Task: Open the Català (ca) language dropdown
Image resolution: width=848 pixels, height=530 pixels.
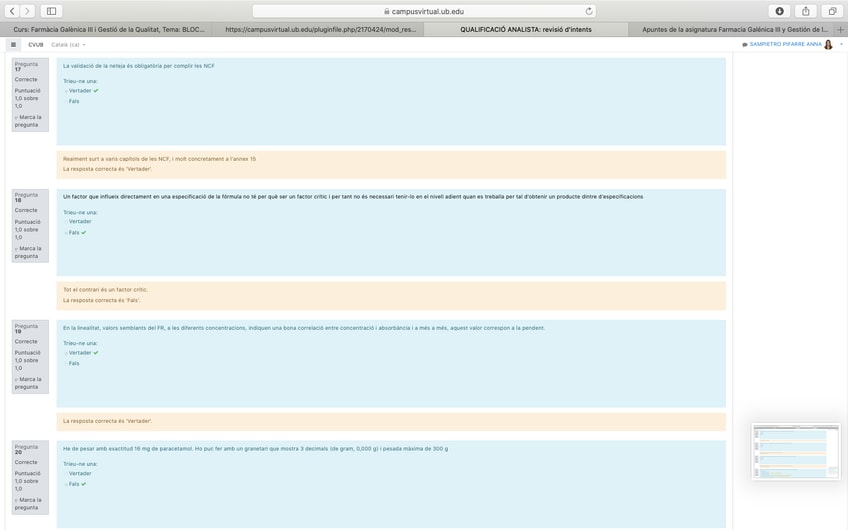Action: pos(68,45)
